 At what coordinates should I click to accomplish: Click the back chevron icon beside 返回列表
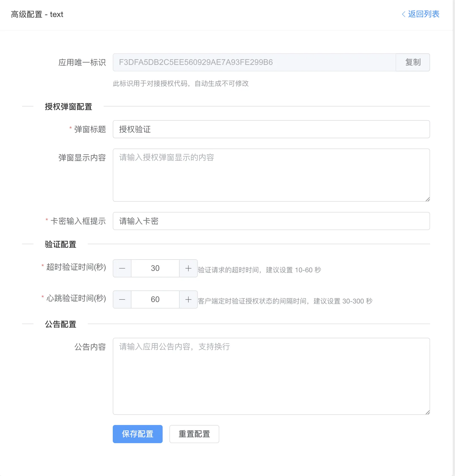(403, 14)
